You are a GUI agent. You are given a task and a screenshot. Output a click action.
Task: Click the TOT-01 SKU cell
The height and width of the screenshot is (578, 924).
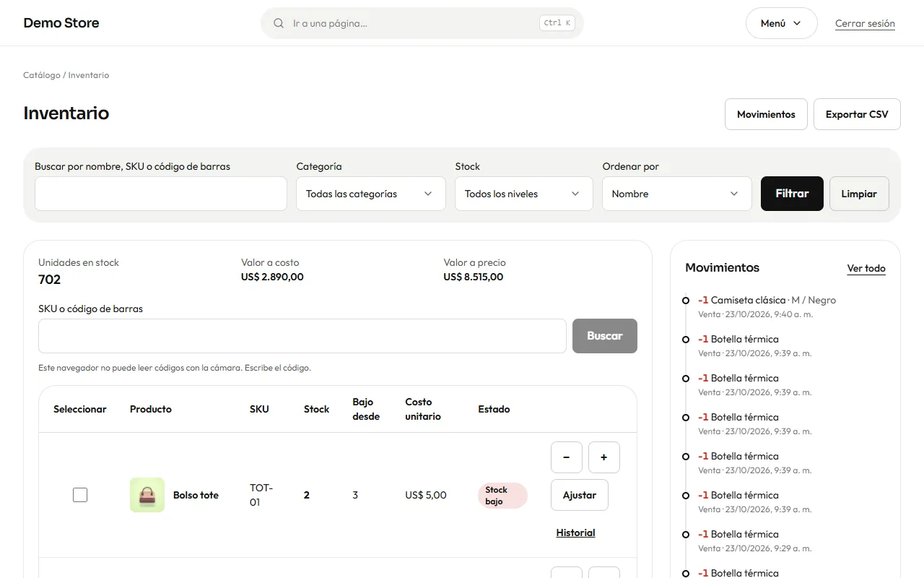click(x=261, y=495)
